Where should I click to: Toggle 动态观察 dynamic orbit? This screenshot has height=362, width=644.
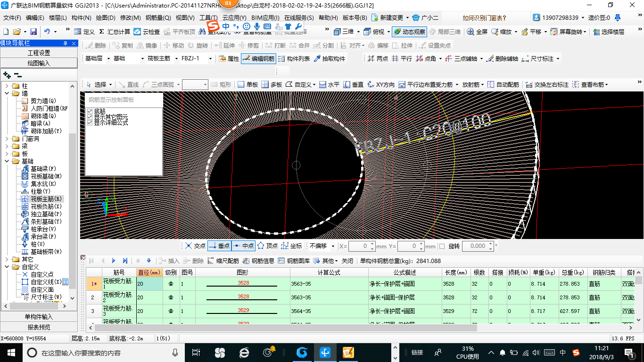coord(409,32)
